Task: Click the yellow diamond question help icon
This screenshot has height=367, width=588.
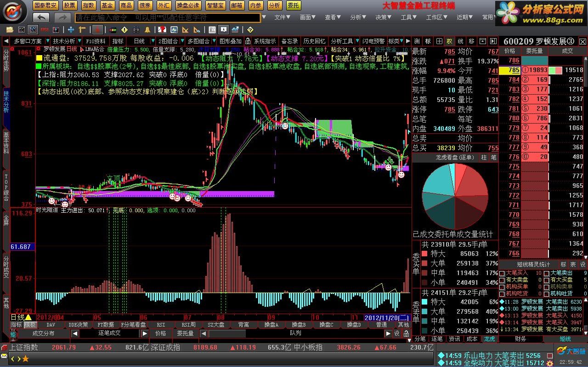Action: (x=250, y=30)
